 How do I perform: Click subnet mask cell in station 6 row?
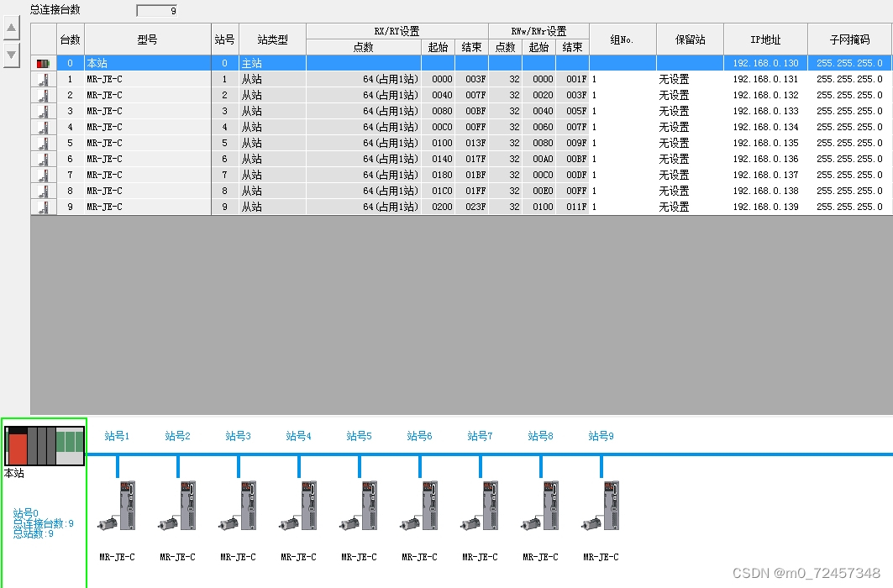click(x=849, y=159)
